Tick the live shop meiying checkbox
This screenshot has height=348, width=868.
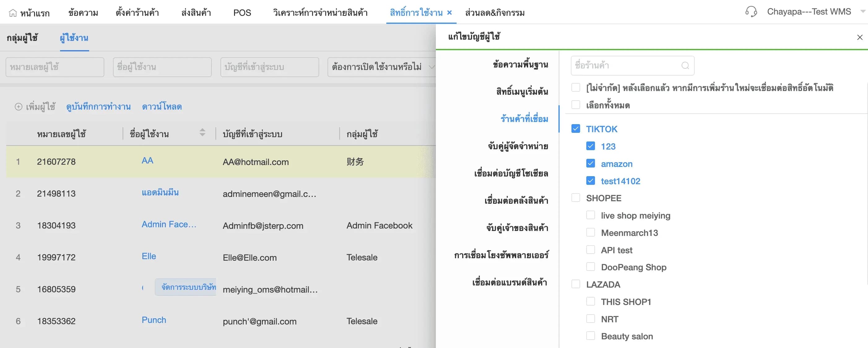[x=590, y=215]
